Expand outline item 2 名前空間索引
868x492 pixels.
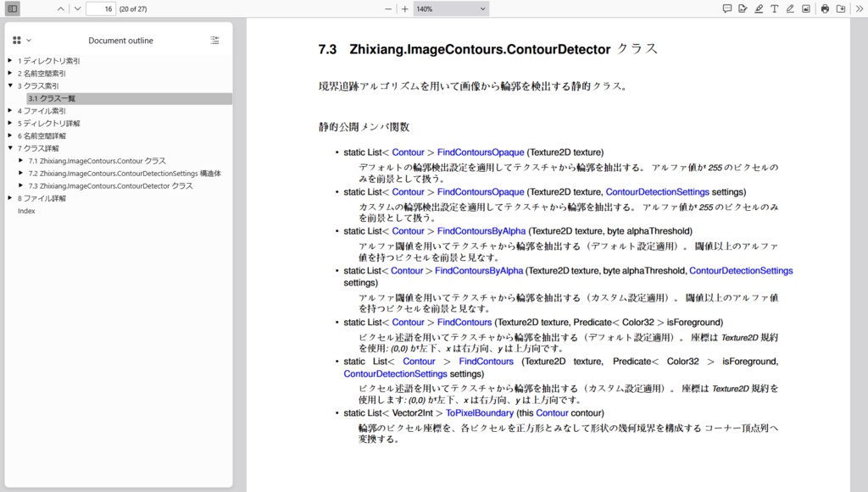tap(10, 73)
